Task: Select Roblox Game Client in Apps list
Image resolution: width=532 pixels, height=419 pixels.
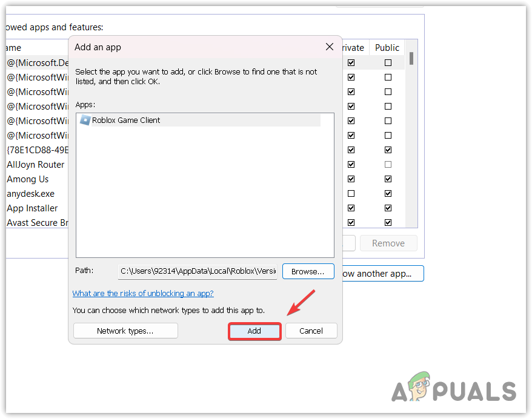Action: pos(199,120)
